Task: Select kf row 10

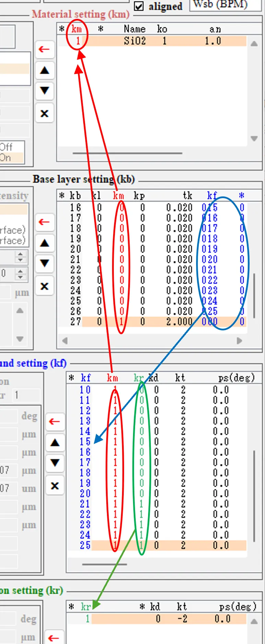Action: click(x=157, y=390)
